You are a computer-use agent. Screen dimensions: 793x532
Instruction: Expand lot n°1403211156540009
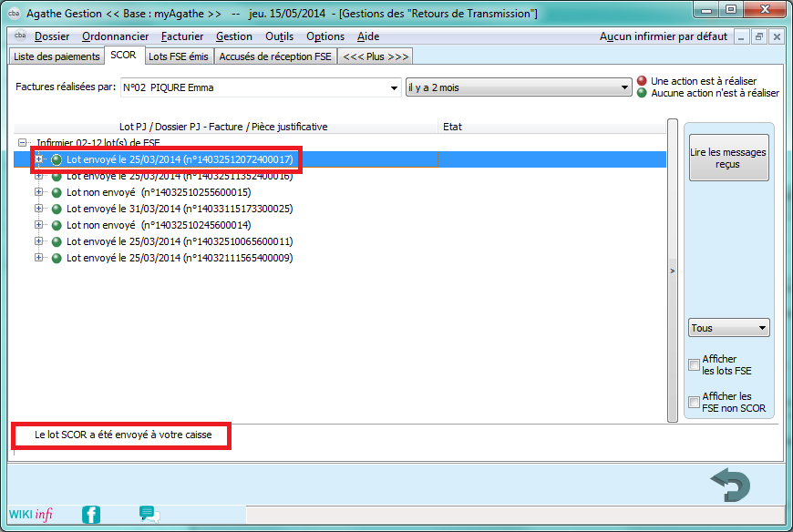click(x=38, y=258)
